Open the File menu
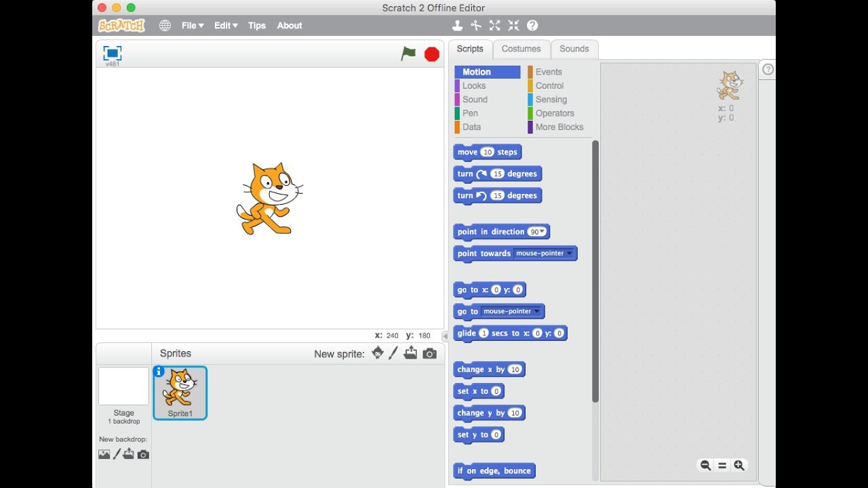The height and width of the screenshot is (488, 868). 193,26
